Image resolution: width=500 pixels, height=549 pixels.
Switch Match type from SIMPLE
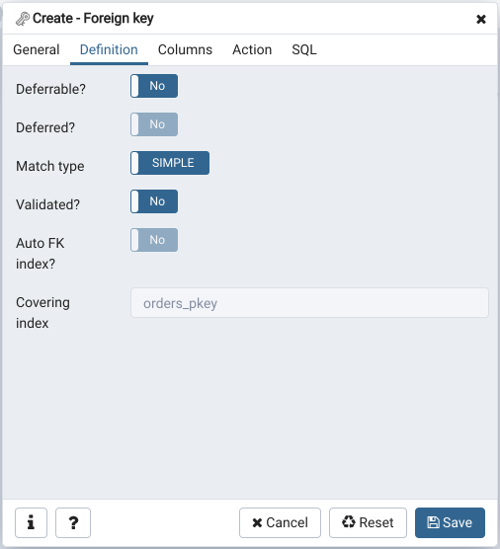(x=170, y=163)
